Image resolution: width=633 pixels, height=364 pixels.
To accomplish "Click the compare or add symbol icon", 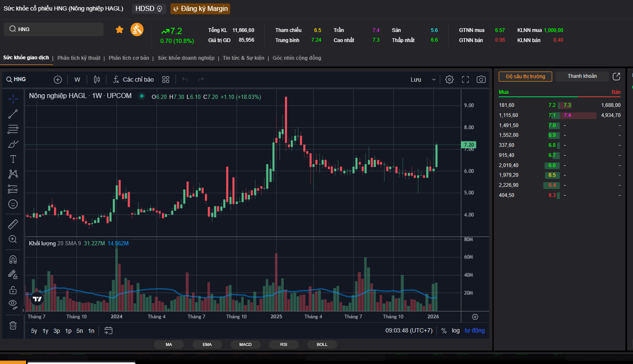I will point(58,80).
